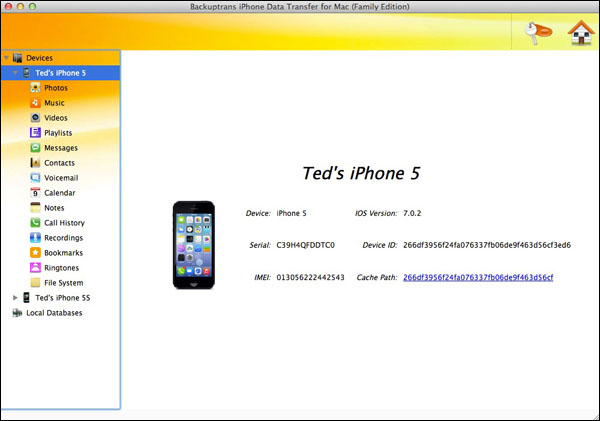Click Ted's iPhone 5S device icon
Viewport: 600px width, 421px height.
click(26, 297)
